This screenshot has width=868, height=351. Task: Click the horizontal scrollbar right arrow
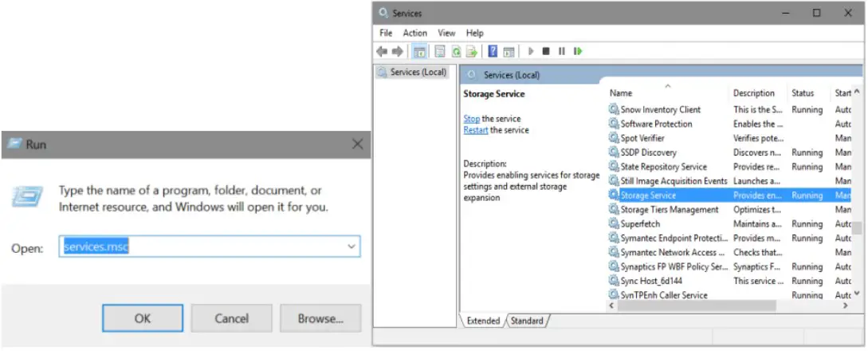tap(846, 306)
